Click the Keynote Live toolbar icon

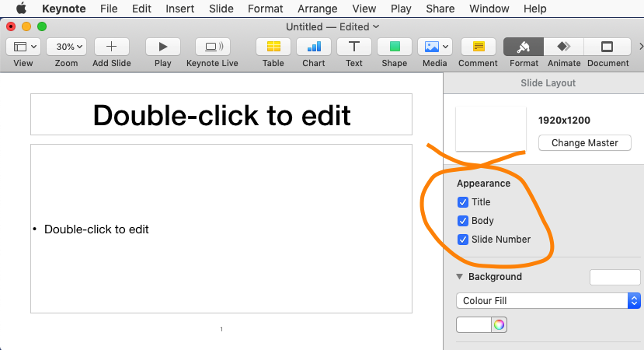(x=212, y=47)
